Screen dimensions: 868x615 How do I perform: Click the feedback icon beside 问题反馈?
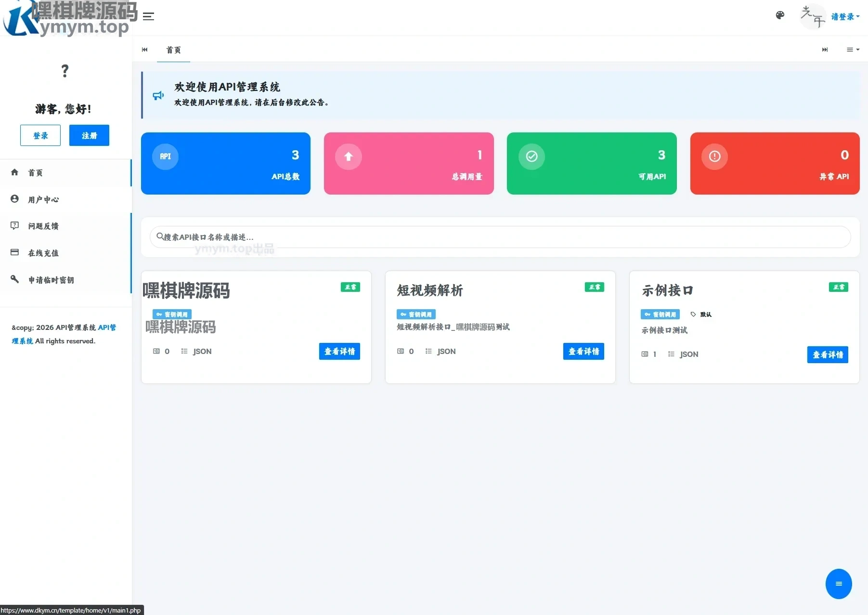pyautogui.click(x=15, y=225)
